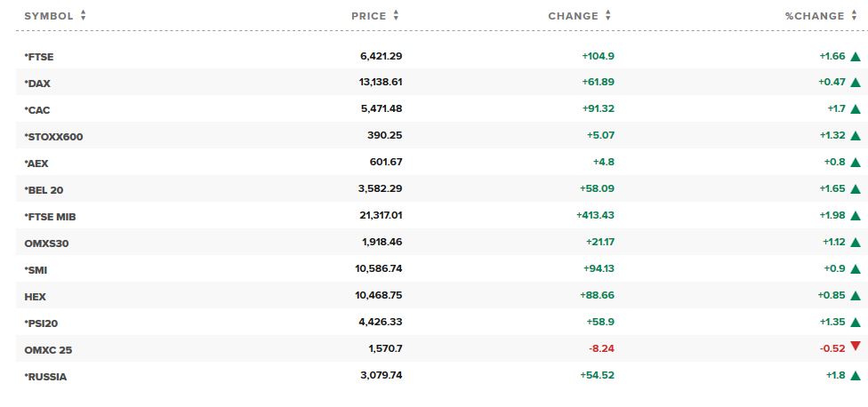This screenshot has width=868, height=407.
Task: Open the *DAX symbol link
Action: point(37,84)
